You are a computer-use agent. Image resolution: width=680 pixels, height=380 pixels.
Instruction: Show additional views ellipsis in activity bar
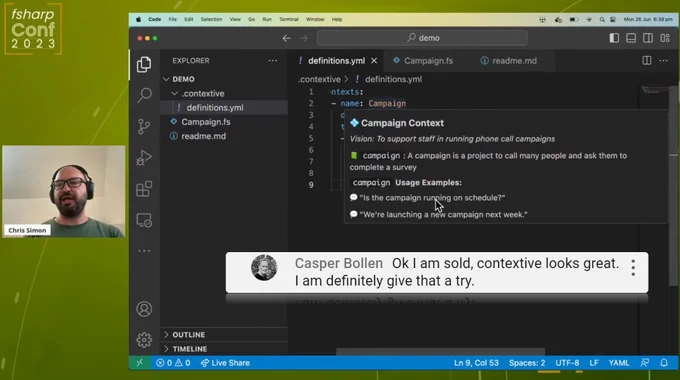point(144,251)
